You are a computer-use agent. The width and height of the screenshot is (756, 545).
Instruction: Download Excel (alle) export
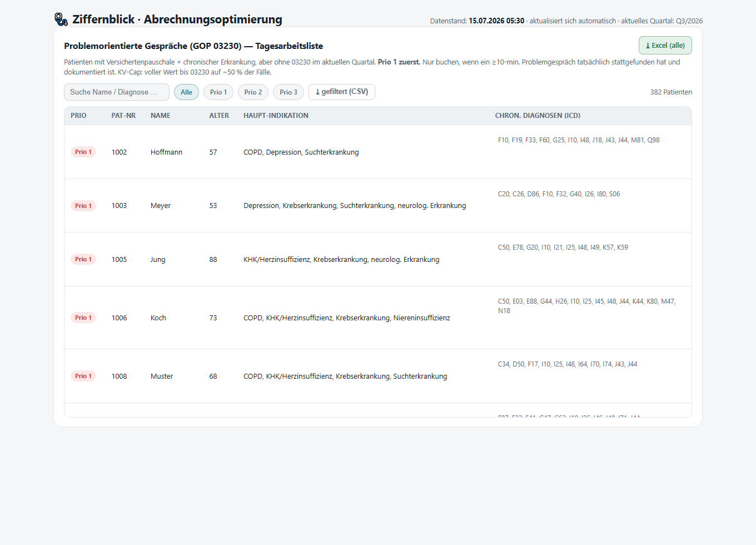(x=665, y=46)
